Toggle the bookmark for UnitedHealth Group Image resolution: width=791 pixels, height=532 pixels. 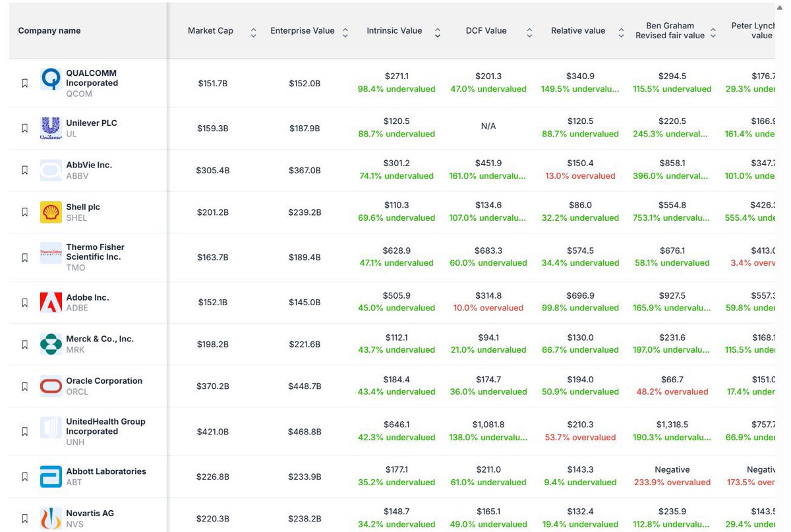pyautogui.click(x=24, y=430)
